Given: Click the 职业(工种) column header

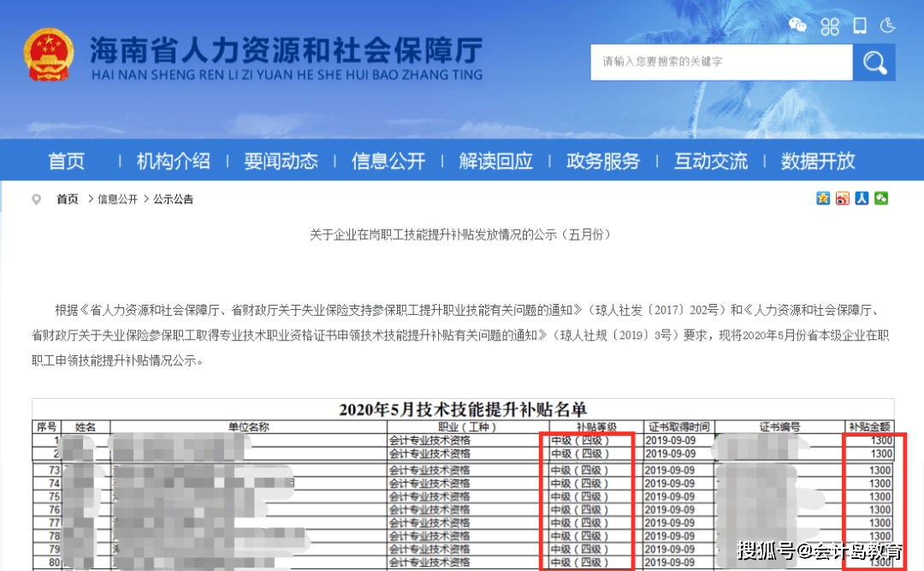Looking at the screenshot, I should 468,426.
